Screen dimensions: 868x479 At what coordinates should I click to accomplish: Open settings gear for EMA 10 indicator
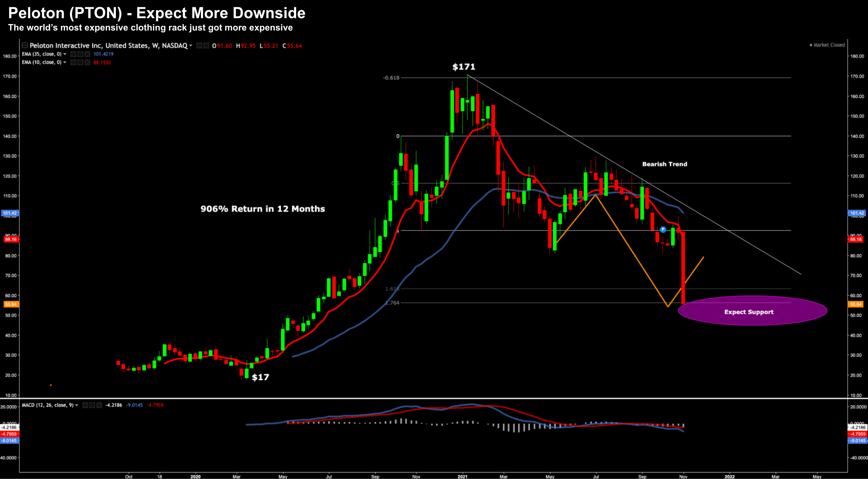pos(80,62)
